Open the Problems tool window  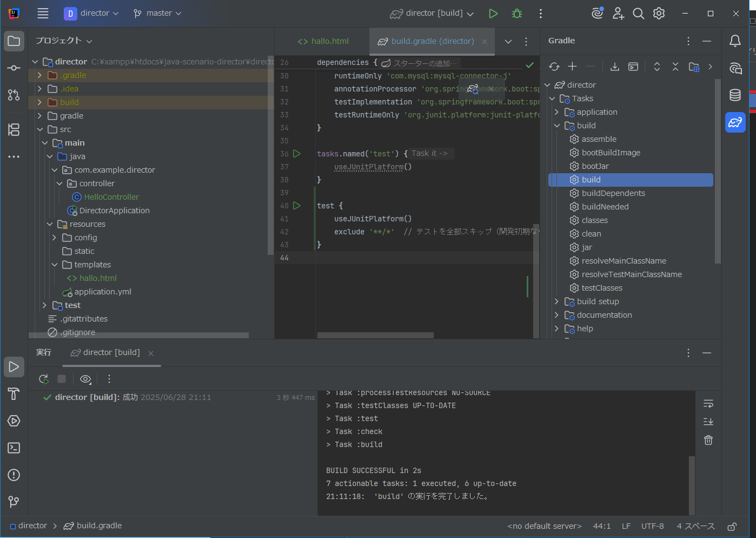(x=14, y=475)
